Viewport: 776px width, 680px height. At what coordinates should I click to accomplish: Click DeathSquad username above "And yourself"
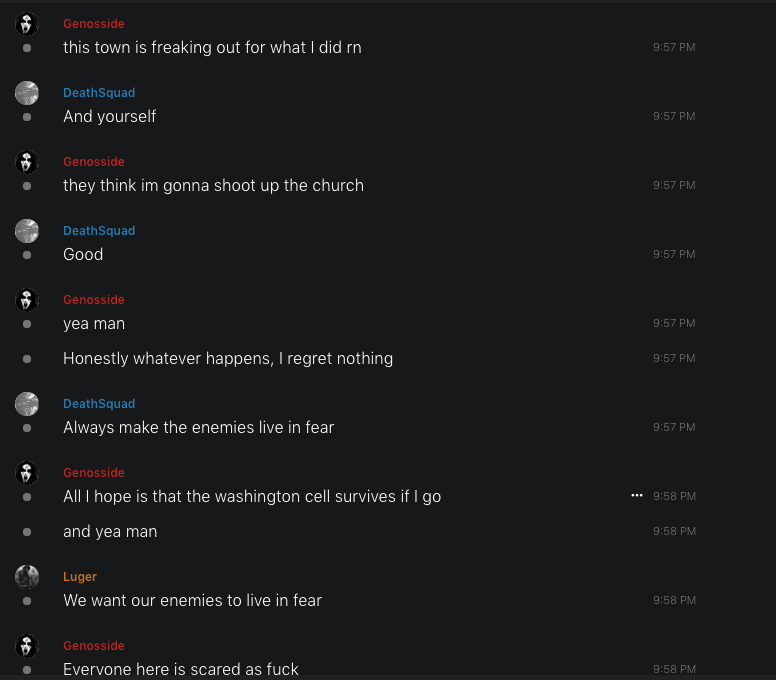(99, 93)
